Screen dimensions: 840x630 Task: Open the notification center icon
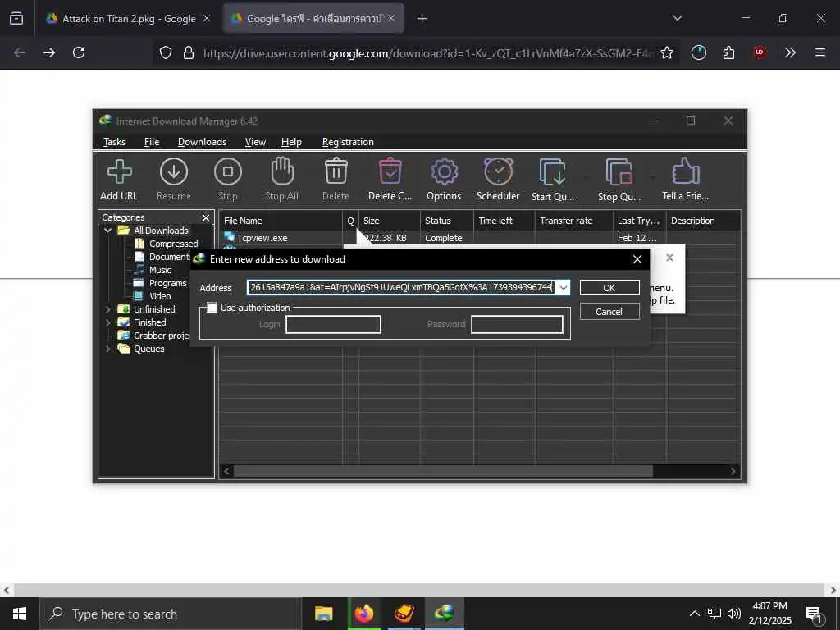[815, 614]
